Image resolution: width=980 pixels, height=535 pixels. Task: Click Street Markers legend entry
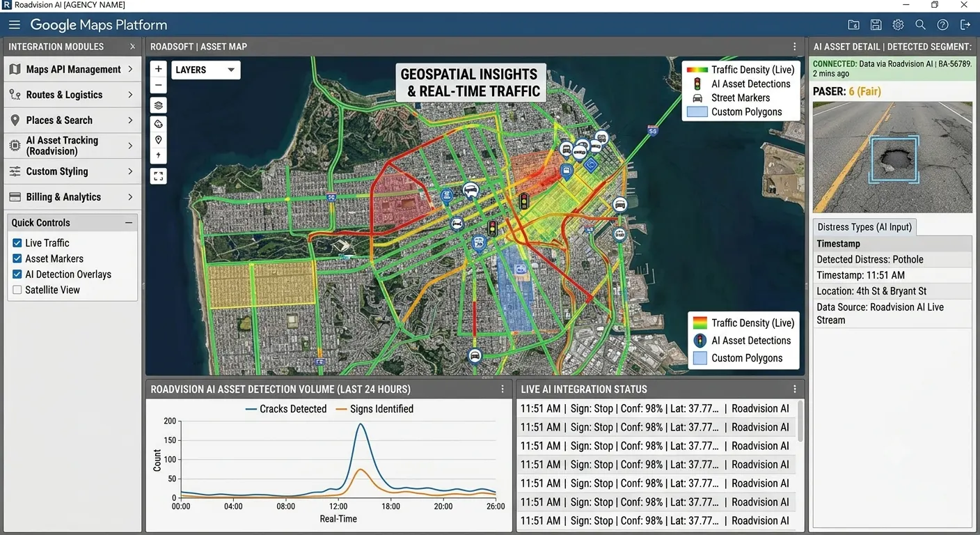[x=741, y=98]
